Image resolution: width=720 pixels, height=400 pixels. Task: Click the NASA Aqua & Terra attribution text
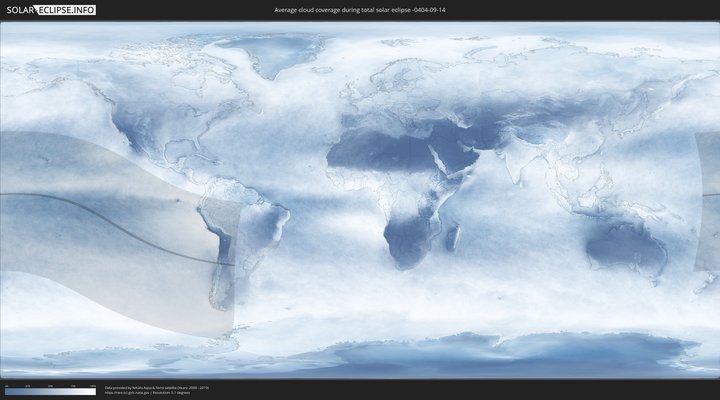[156, 387]
